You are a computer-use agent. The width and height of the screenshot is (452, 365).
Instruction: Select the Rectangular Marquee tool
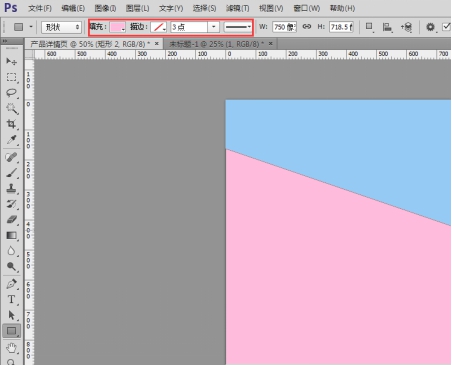click(x=12, y=77)
